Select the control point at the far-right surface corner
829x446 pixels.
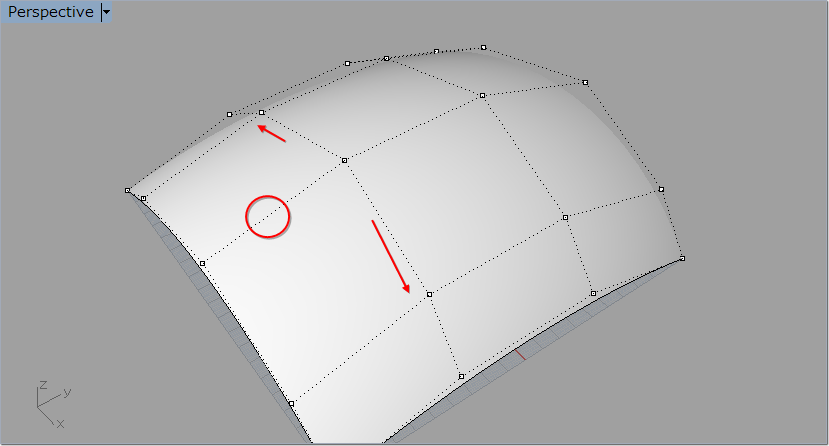pos(682,258)
